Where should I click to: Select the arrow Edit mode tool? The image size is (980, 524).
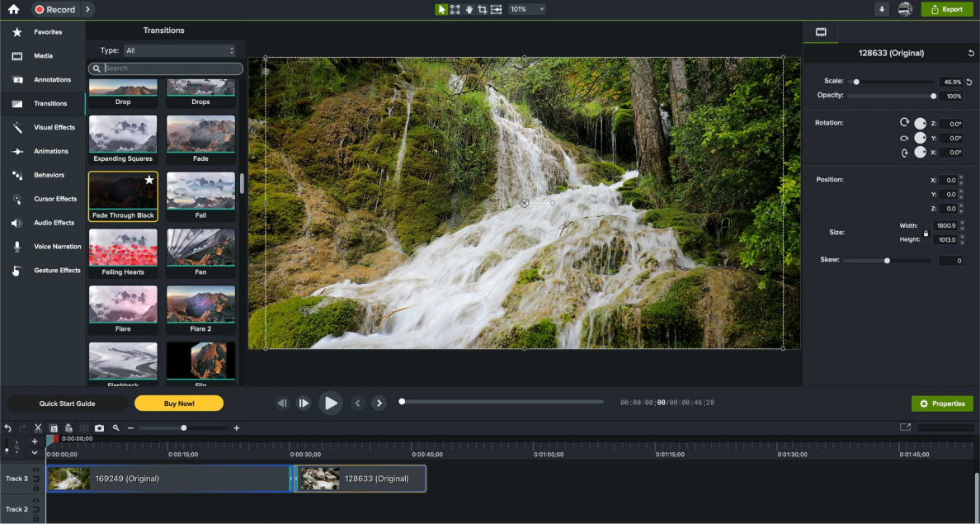(441, 9)
